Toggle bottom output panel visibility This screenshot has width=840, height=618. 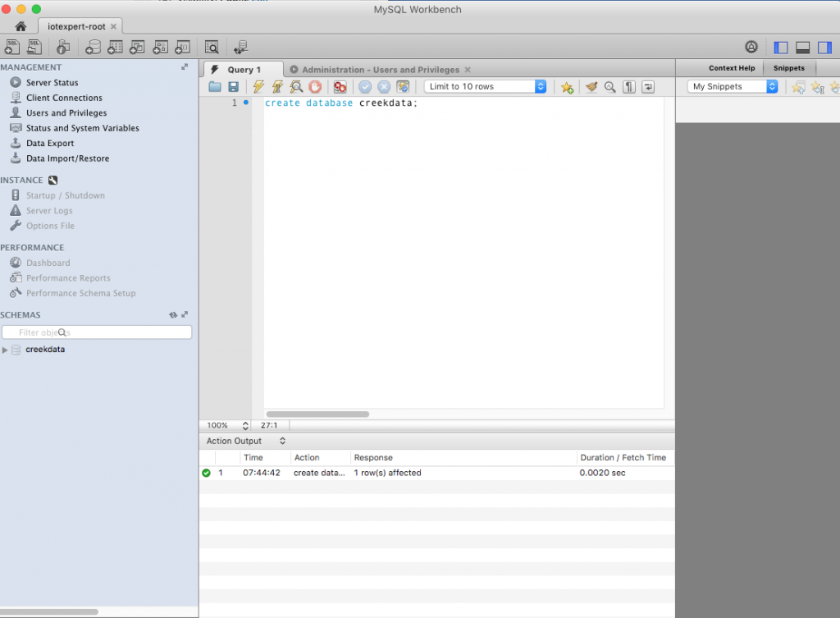[x=802, y=47]
